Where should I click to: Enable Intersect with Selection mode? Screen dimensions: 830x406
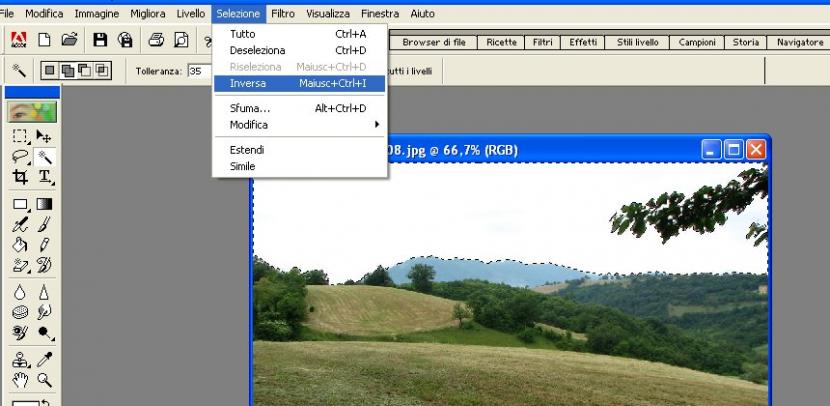(x=102, y=70)
